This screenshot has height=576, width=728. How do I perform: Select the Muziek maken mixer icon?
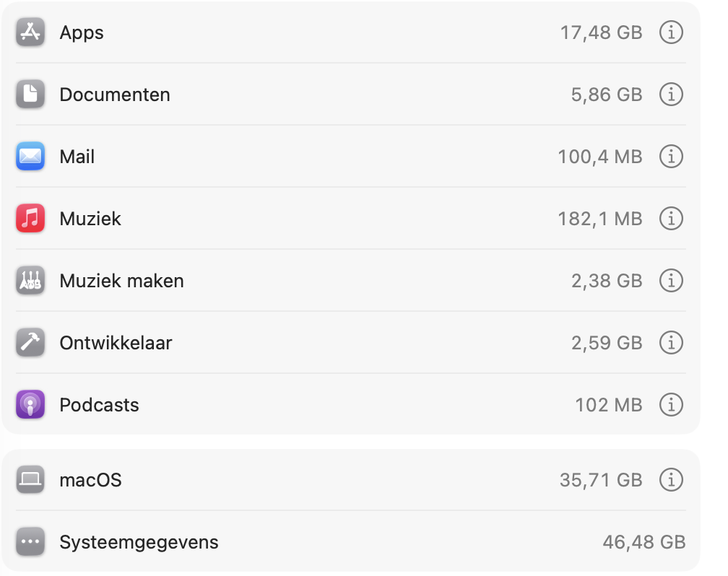coord(30,281)
